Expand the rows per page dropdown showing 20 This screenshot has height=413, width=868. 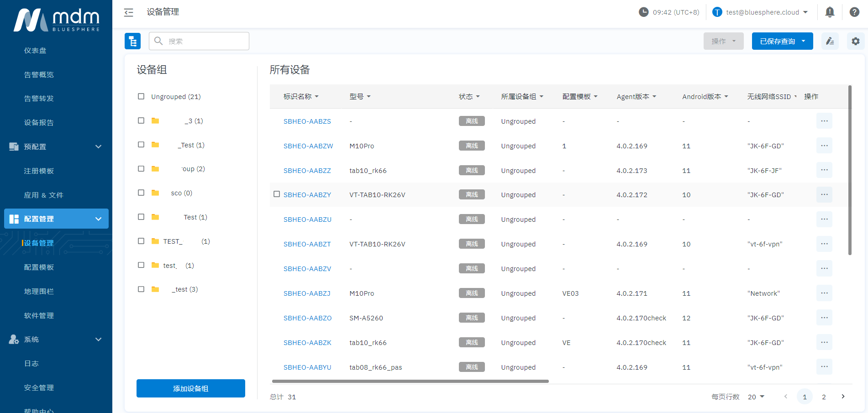756,397
